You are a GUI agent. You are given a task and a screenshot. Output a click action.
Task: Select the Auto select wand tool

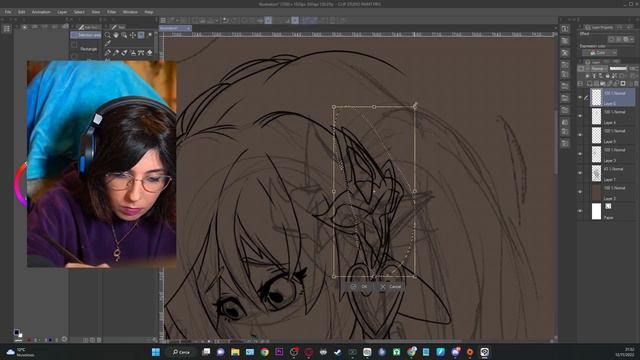pyautogui.click(x=150, y=36)
